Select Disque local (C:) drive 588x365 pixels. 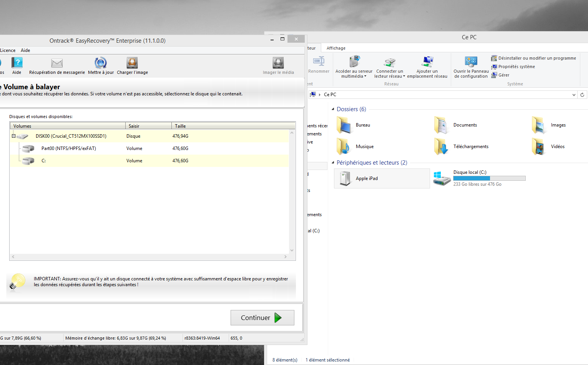pyautogui.click(x=479, y=178)
